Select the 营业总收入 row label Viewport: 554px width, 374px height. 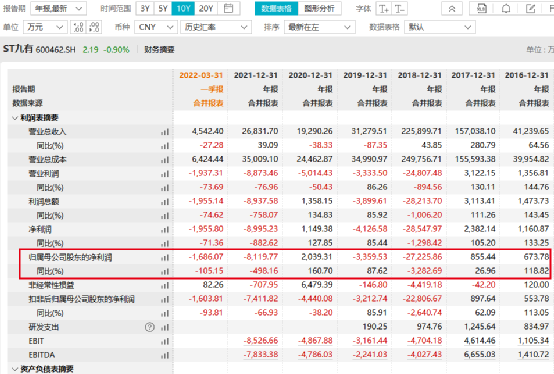pos(47,132)
